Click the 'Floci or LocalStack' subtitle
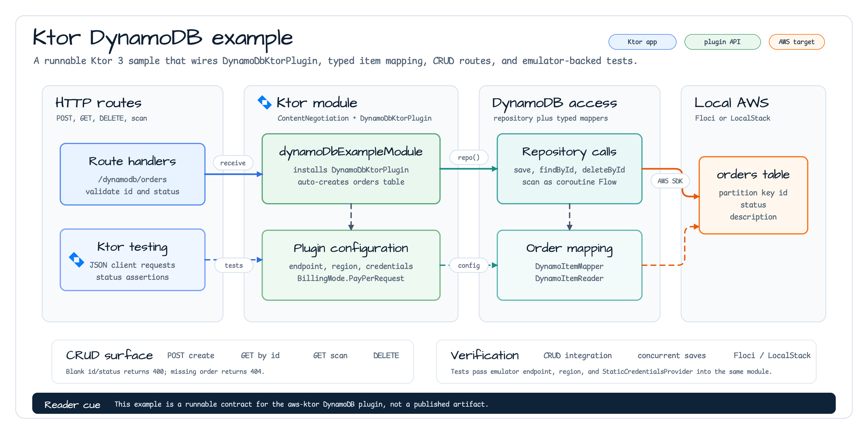Image resolution: width=868 pixels, height=434 pixels. [733, 118]
